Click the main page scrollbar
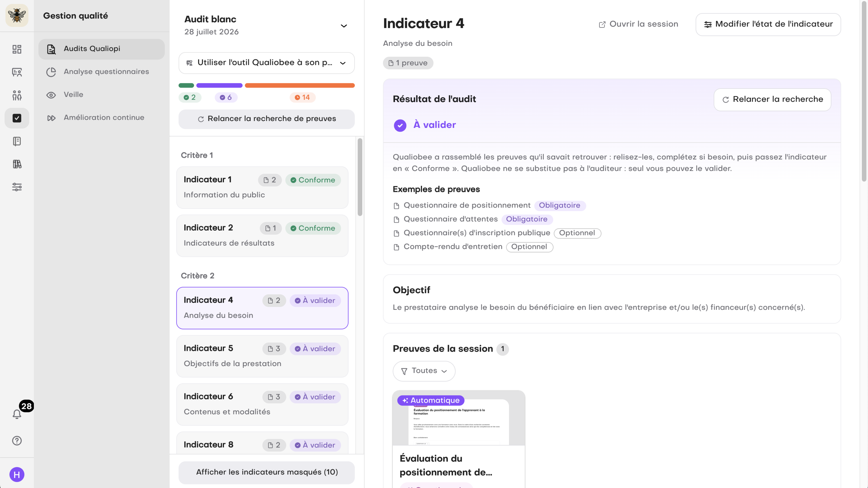Image resolution: width=868 pixels, height=488 pixels. [864, 91]
